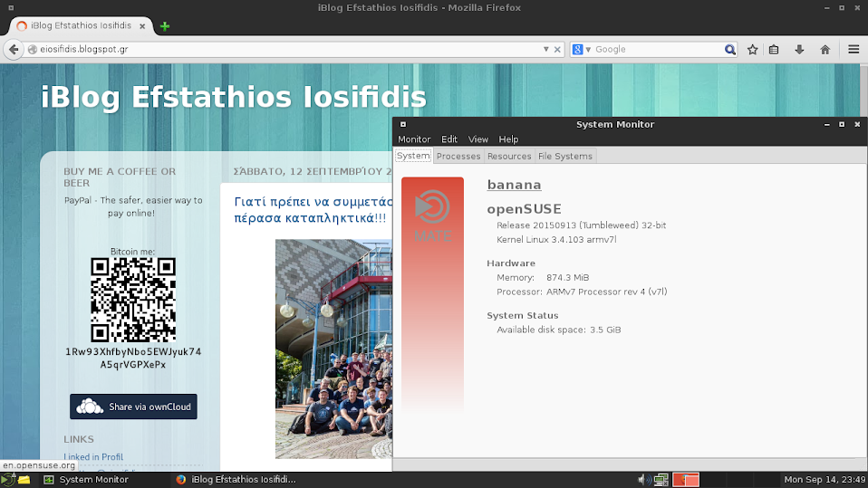
Task: Click the magnifier search button in Google box
Action: point(730,49)
